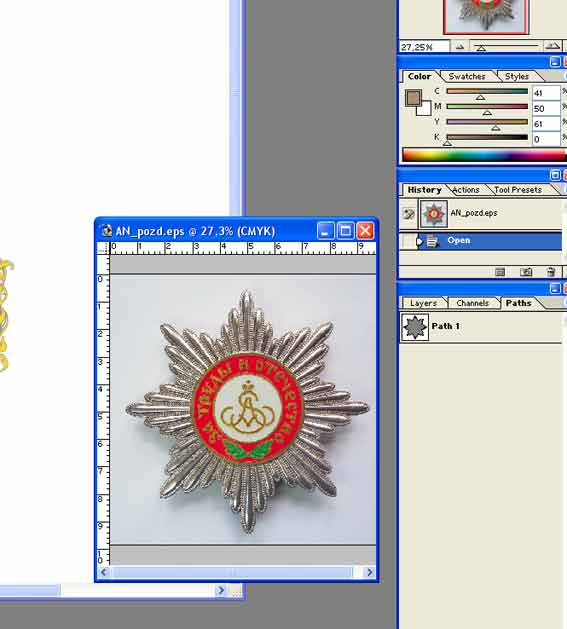Viewport: 567px width, 629px height.
Task: Click the create new snapshot camera icon
Action: (526, 272)
